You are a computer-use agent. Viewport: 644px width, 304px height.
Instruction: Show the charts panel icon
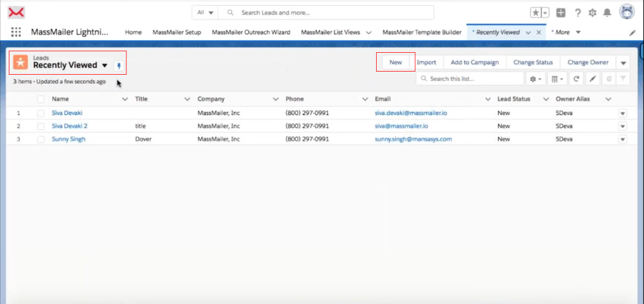pyautogui.click(x=609, y=79)
